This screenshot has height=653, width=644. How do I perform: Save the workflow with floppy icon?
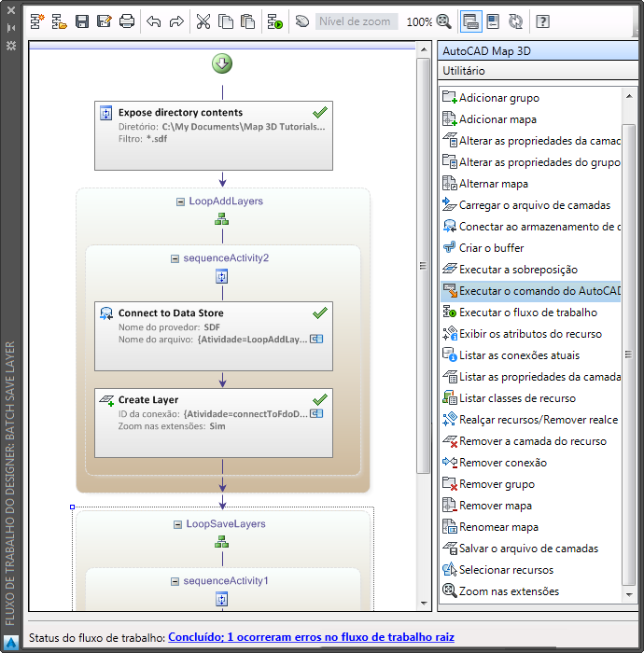[x=81, y=21]
